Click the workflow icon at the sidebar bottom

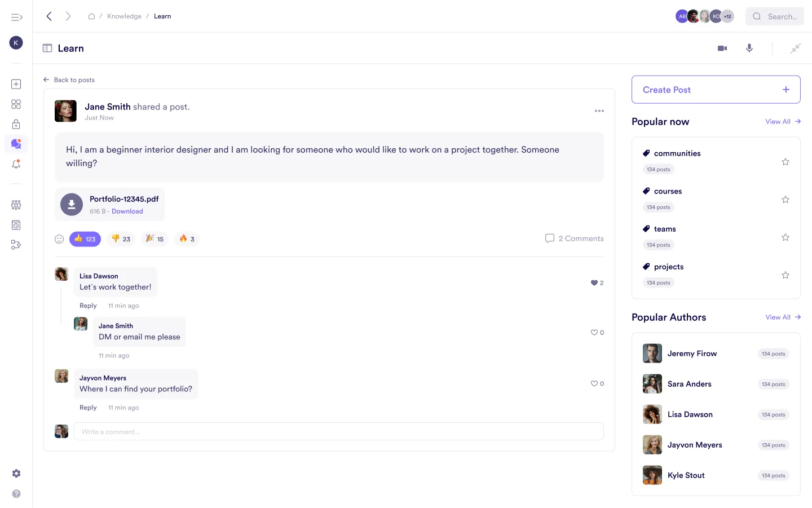(16, 245)
